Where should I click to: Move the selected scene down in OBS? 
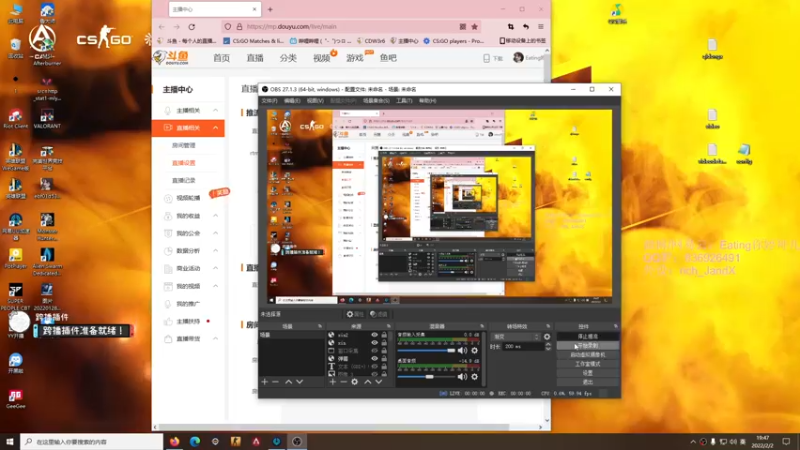tap(299, 382)
